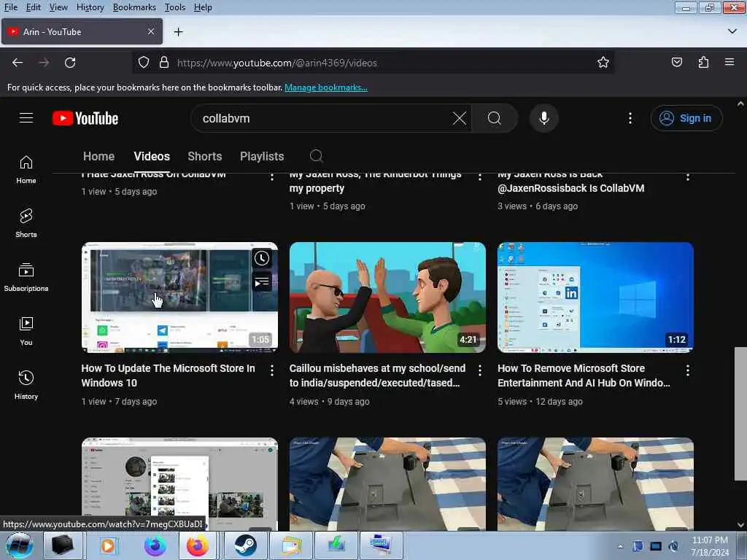Open Firefox application hamburger menu
The height and width of the screenshot is (560, 747).
coord(729,63)
